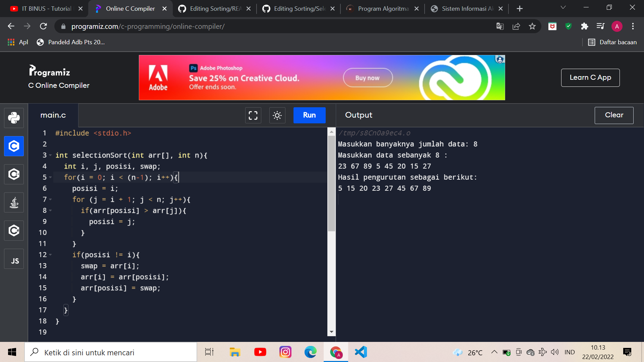Open the Java compiler
Screen dimensions: 644x362
(14, 202)
